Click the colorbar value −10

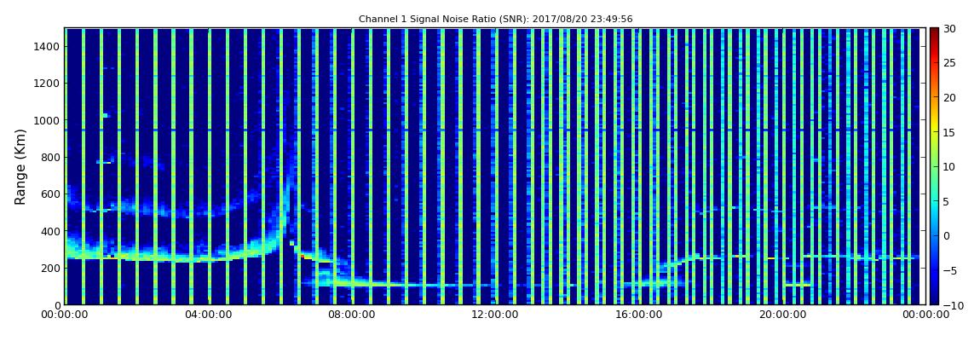951,304
